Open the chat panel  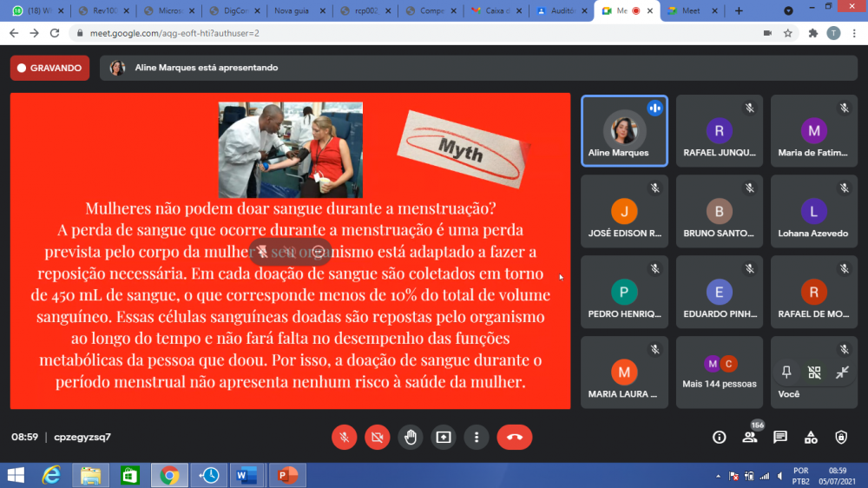tap(780, 437)
